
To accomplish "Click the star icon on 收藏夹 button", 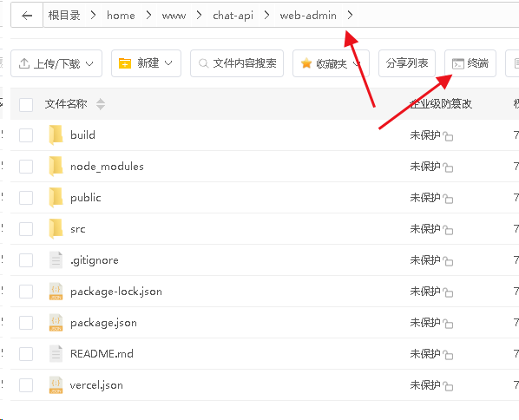I will 306,62.
